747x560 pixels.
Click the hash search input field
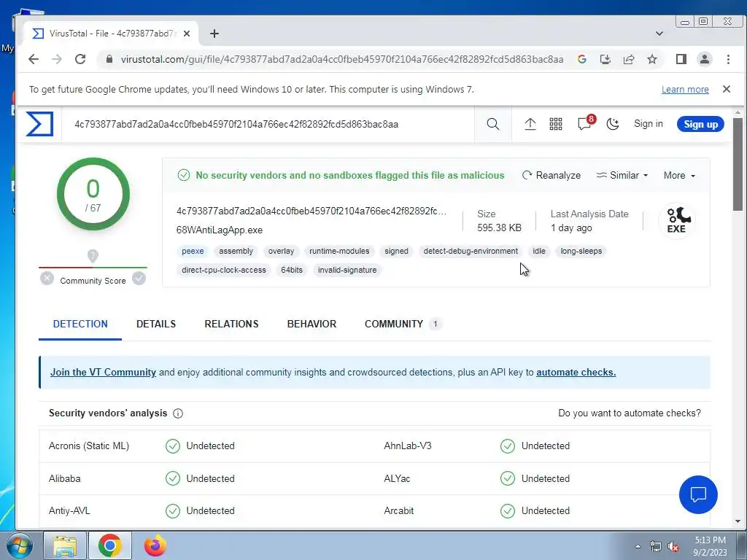tap(268, 124)
